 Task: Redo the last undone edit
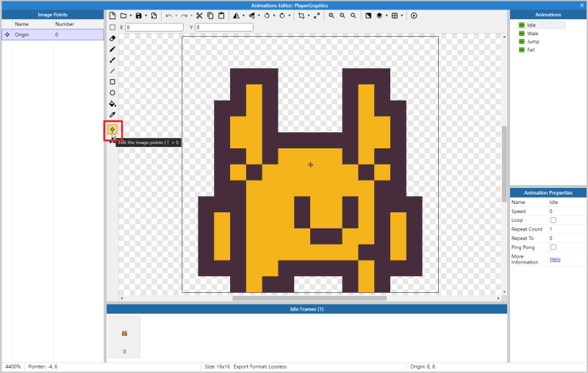(x=184, y=15)
